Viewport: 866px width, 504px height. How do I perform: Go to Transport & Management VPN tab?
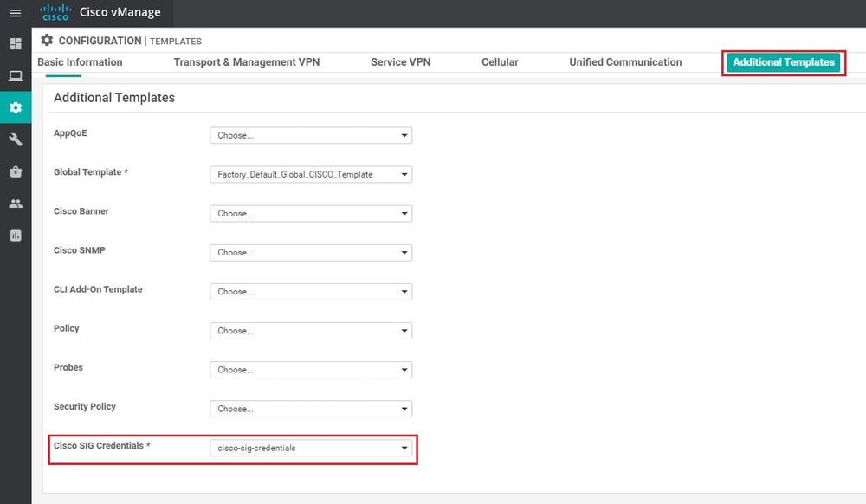point(246,62)
